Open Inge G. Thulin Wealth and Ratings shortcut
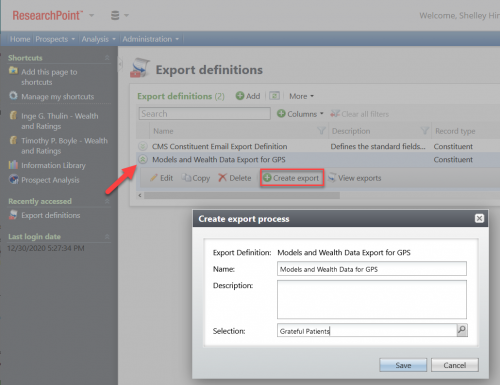The image size is (500, 385). (60, 121)
